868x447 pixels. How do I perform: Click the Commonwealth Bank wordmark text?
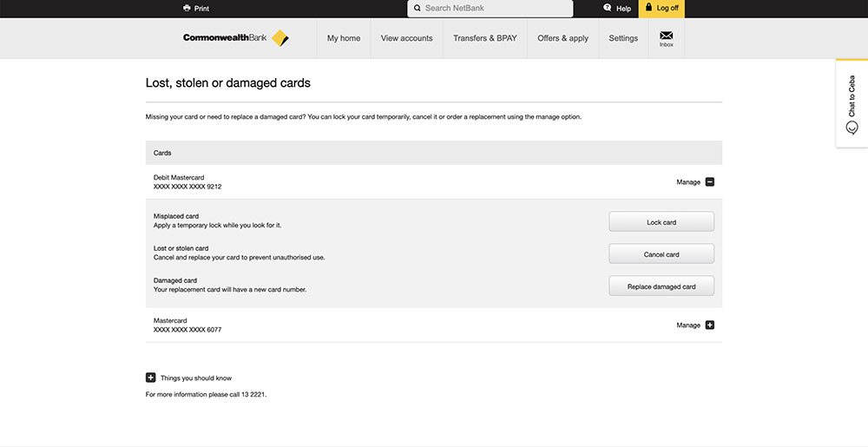click(x=225, y=38)
